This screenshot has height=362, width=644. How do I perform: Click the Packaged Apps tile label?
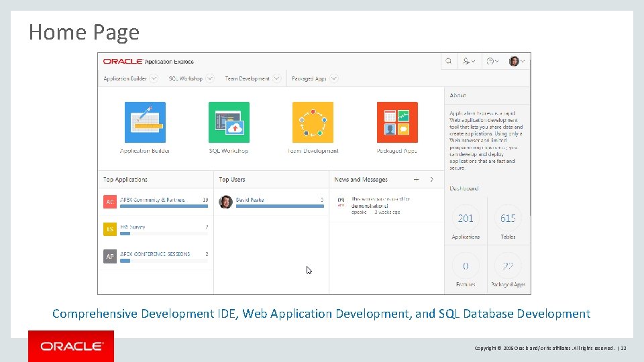396,151
